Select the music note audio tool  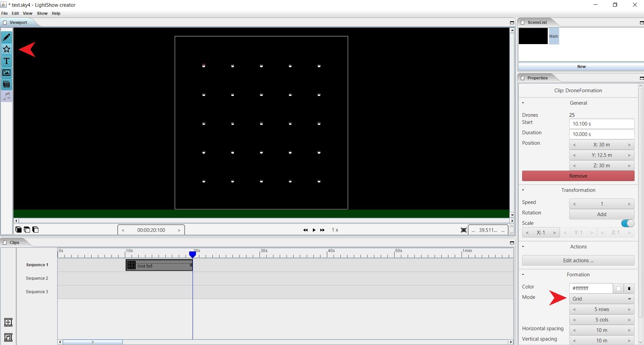click(7, 96)
